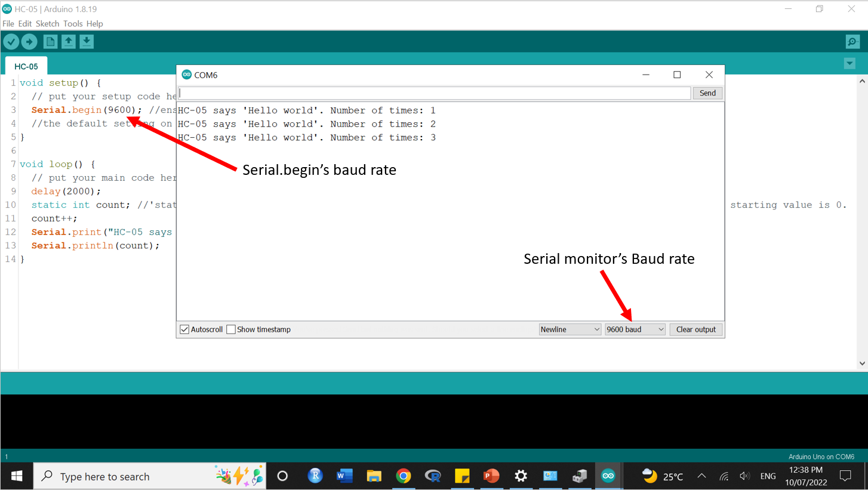Open the grey device taskbar icon

point(579,476)
